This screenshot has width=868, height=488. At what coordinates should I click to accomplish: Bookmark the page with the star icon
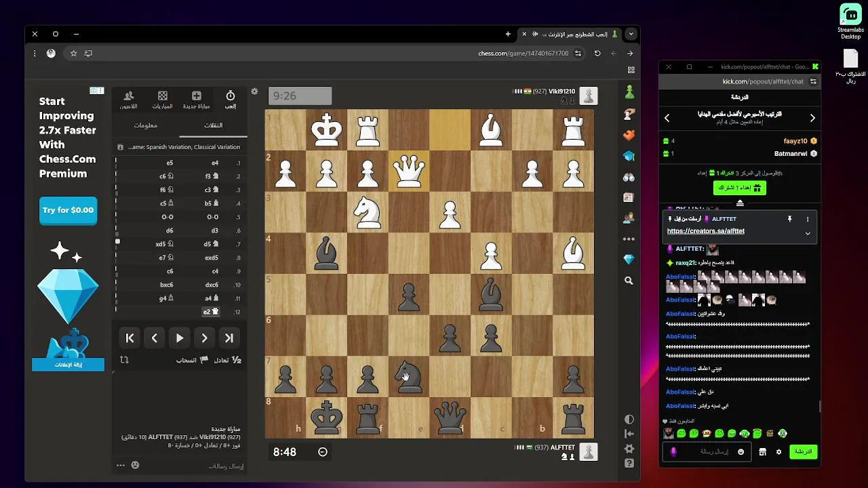pos(73,53)
